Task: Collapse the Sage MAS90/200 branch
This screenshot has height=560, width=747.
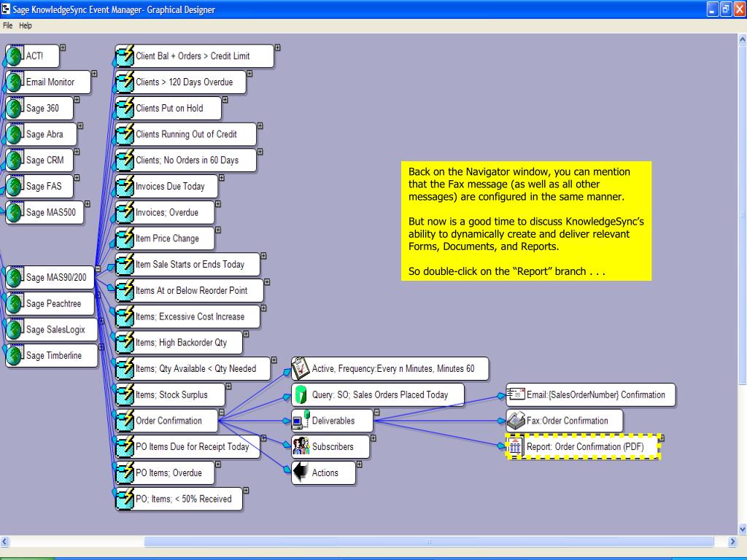Action: click(98, 269)
